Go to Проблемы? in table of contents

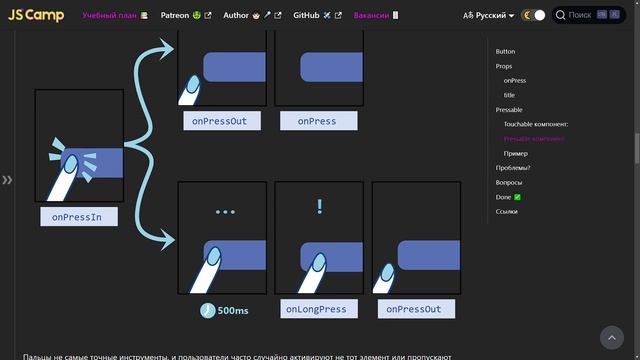coord(513,168)
